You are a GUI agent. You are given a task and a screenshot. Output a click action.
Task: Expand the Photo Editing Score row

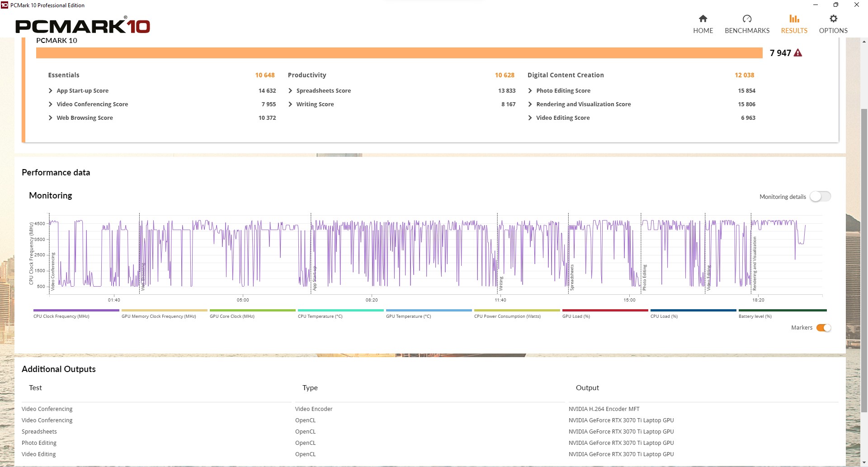point(530,91)
